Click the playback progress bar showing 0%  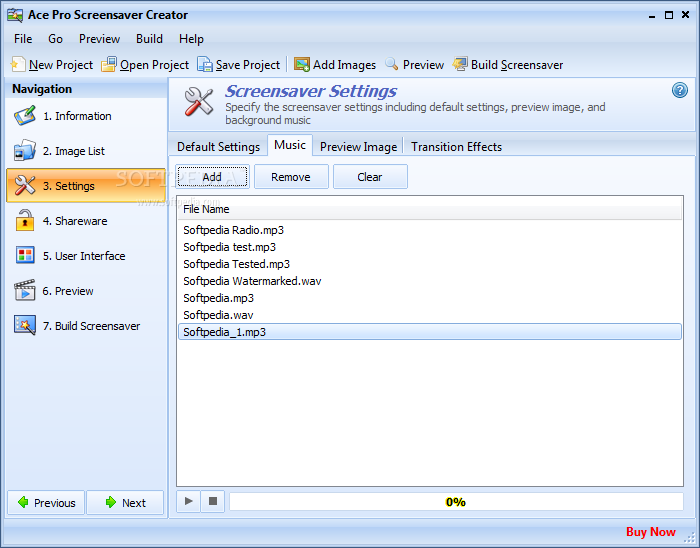[x=456, y=502]
